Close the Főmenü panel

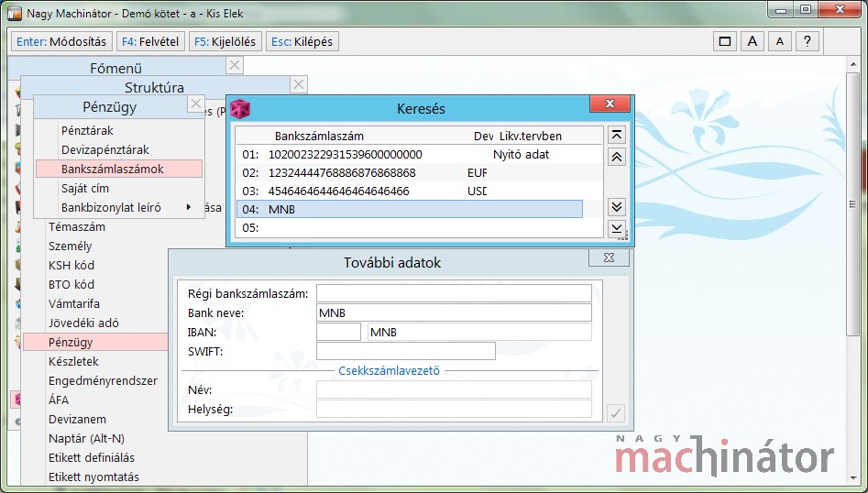click(235, 65)
